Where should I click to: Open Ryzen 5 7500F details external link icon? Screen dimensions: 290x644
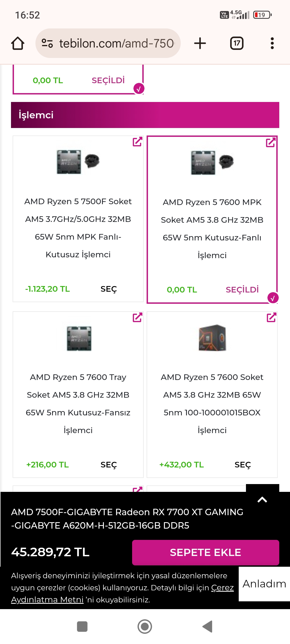pos(137,142)
